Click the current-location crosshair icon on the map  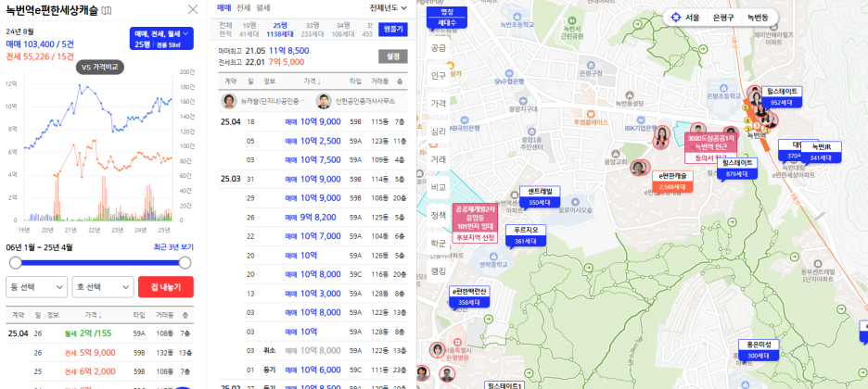[x=675, y=17]
